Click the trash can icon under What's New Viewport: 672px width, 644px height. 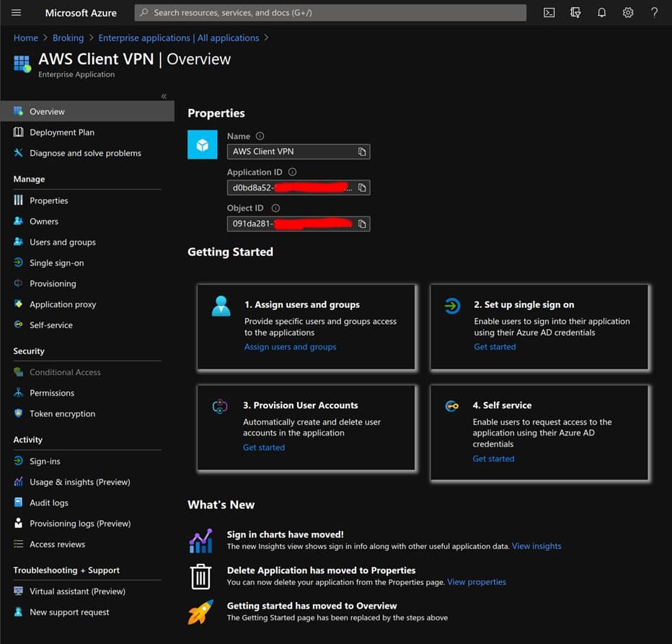click(200, 577)
